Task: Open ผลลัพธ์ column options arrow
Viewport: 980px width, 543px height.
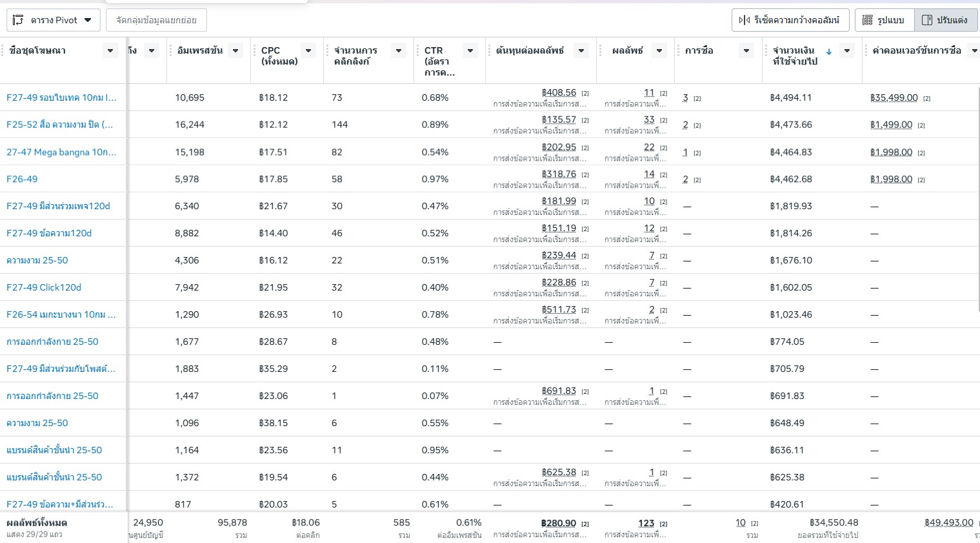Action: [x=659, y=50]
